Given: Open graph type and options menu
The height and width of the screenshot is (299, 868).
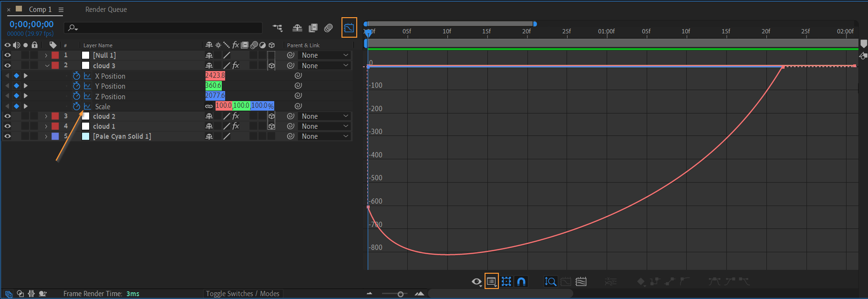Looking at the screenshot, I should coord(491,281).
